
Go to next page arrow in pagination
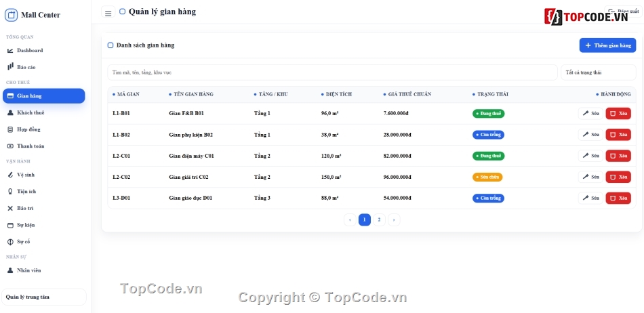coord(394,220)
